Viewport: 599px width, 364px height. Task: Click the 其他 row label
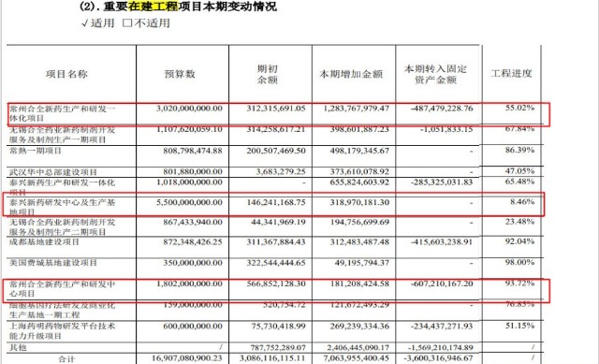pos(18,347)
